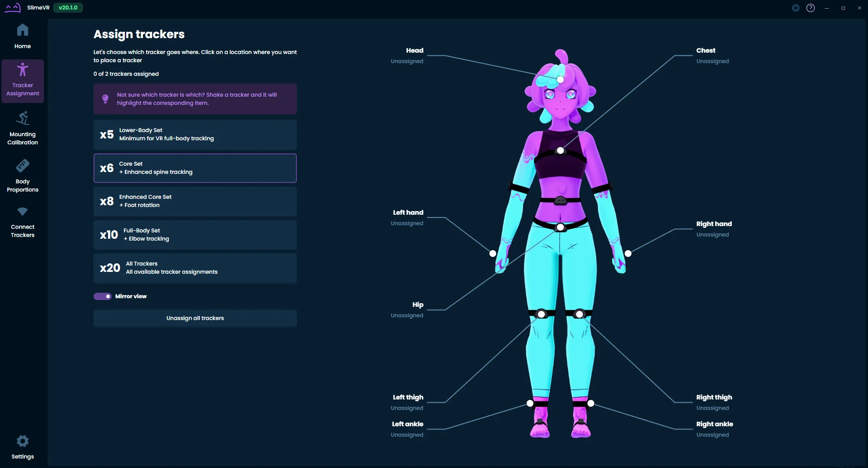The image size is (868, 468).
Task: Choose the x5 Lower-Body Set
Action: (x=195, y=135)
